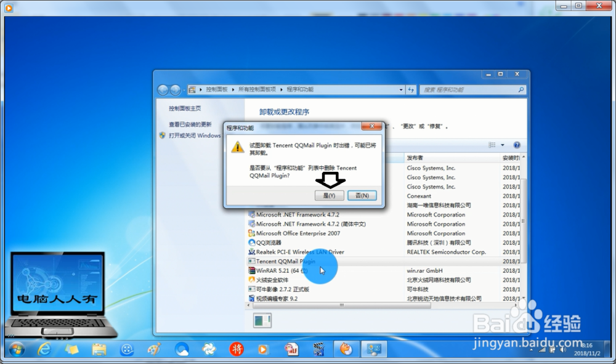This screenshot has width=616, height=364.
Task: Click the program thumbnail in details pane
Action: tap(262, 321)
